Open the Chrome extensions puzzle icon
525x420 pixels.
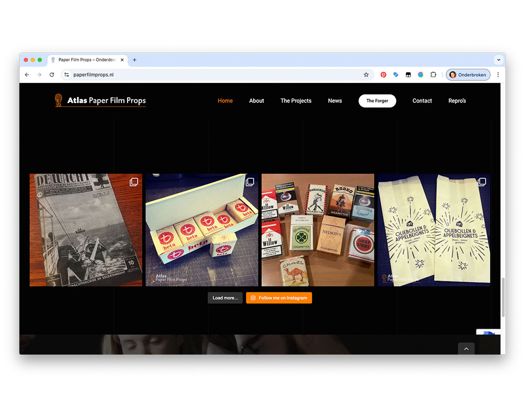[433, 75]
